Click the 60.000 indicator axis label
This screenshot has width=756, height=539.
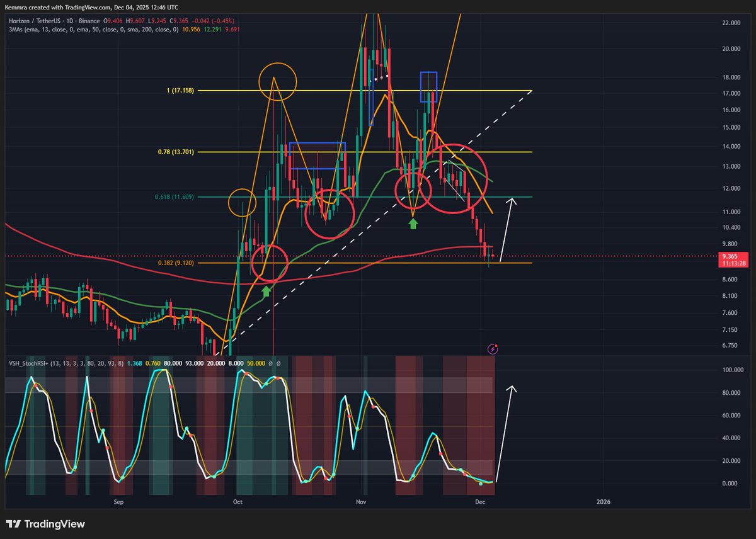pos(732,416)
